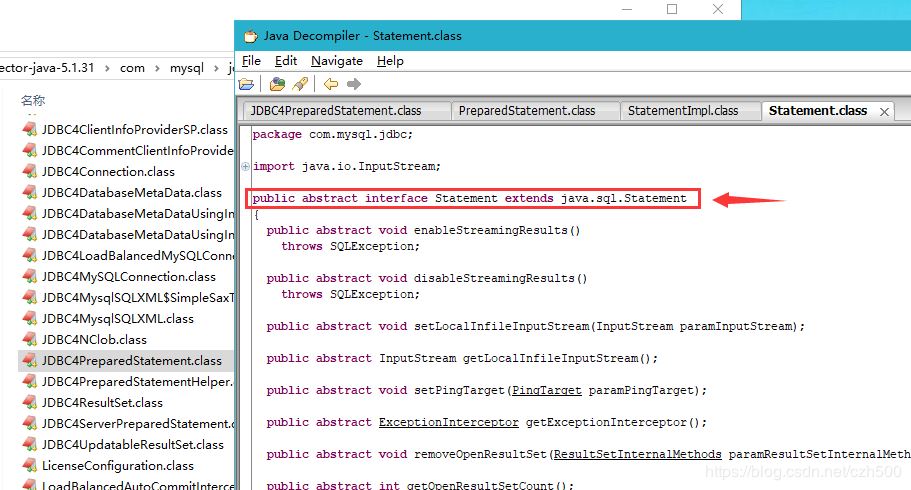
Task: Click 'package com.mysql.jdbc;' code line
Action: tap(332, 134)
